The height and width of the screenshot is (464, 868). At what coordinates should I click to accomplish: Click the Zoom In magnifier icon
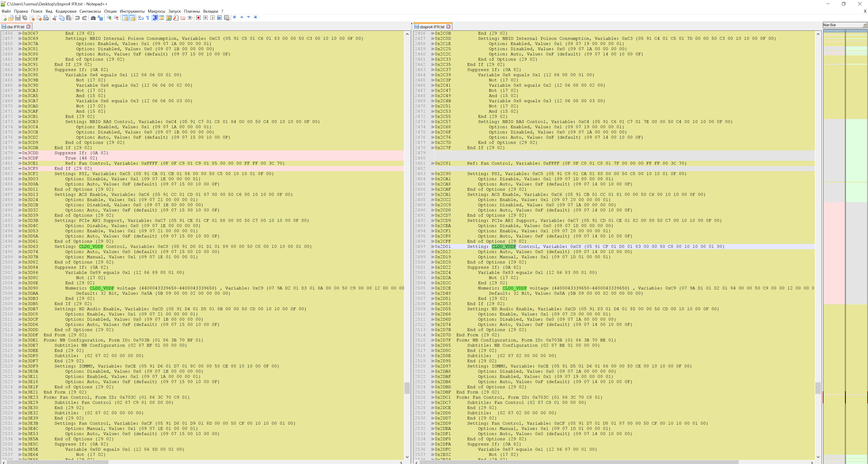tap(109, 18)
